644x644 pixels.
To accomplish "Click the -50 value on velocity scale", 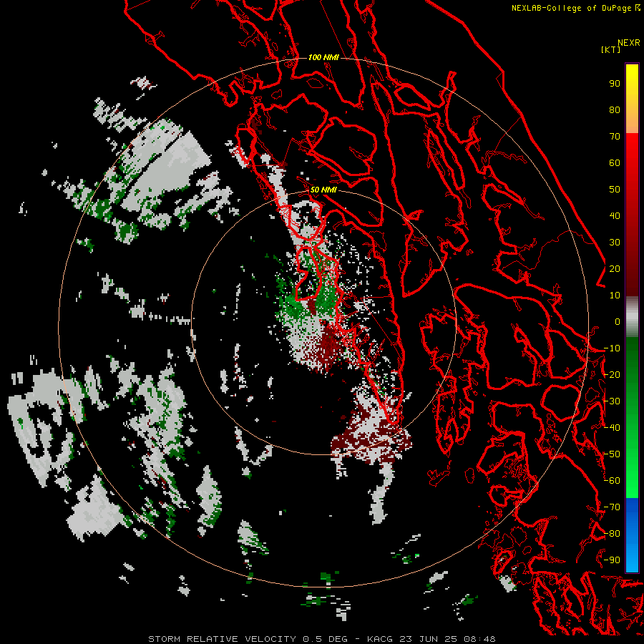I will coord(612,454).
